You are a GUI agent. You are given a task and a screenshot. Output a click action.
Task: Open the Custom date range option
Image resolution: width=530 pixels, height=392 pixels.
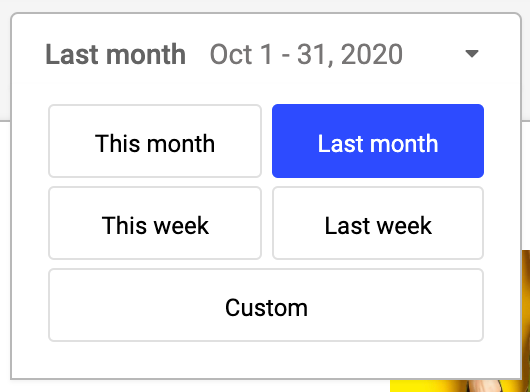266,305
